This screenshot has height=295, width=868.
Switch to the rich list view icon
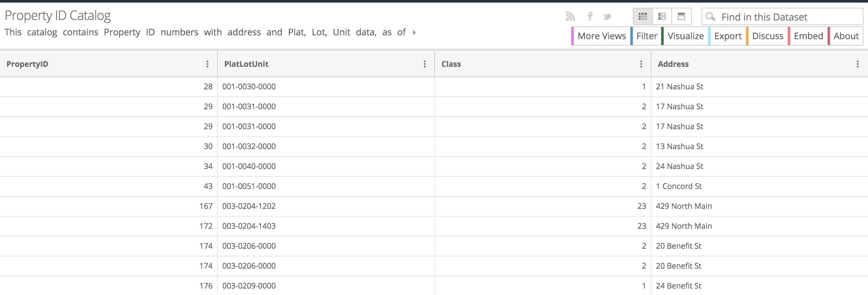[662, 16]
